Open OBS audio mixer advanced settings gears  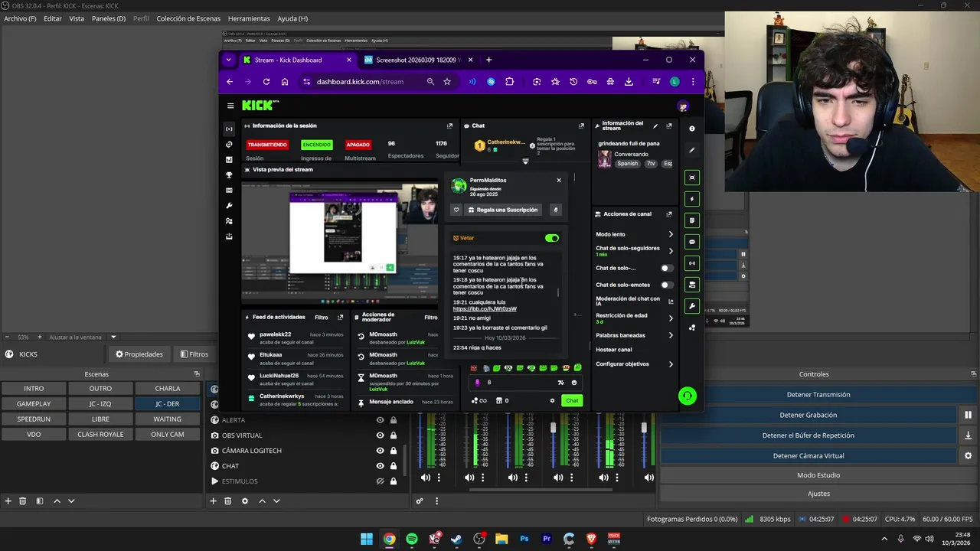[420, 501]
